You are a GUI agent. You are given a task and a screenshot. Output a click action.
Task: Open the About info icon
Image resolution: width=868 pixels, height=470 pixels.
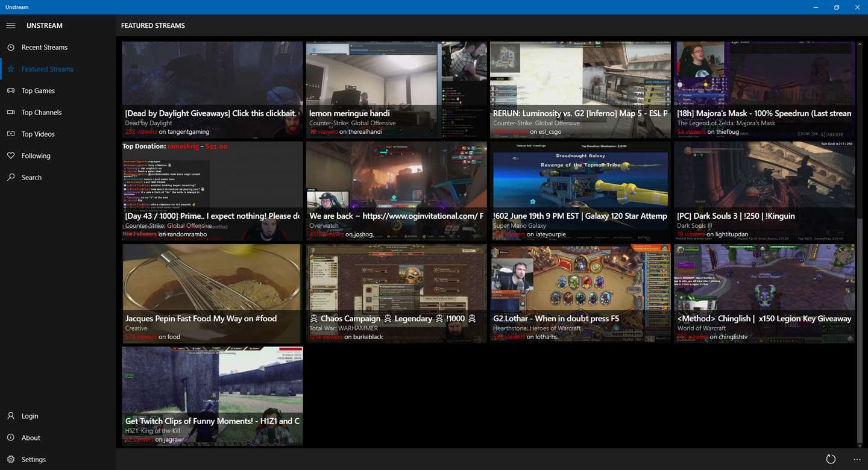(x=11, y=438)
